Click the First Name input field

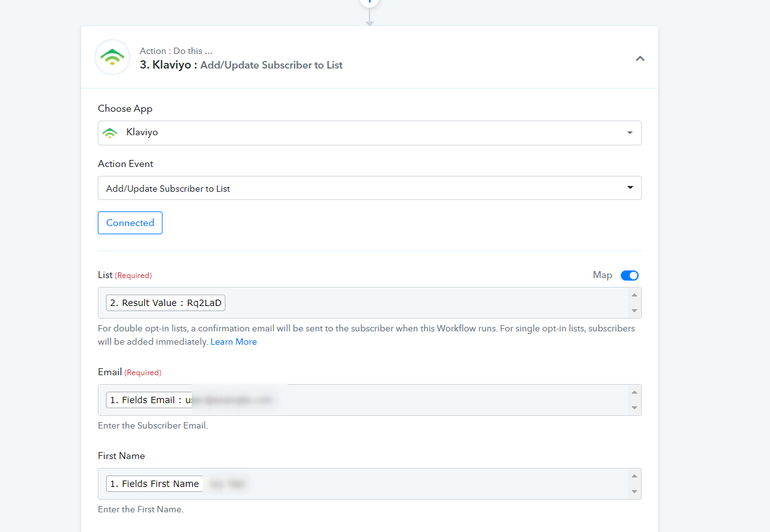pyautogui.click(x=369, y=484)
